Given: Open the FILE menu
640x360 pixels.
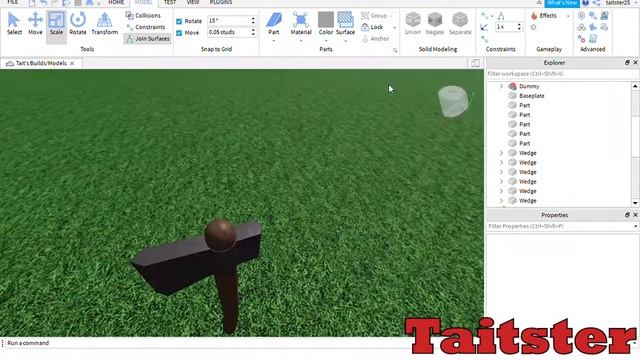Looking at the screenshot, I should [13, 2].
